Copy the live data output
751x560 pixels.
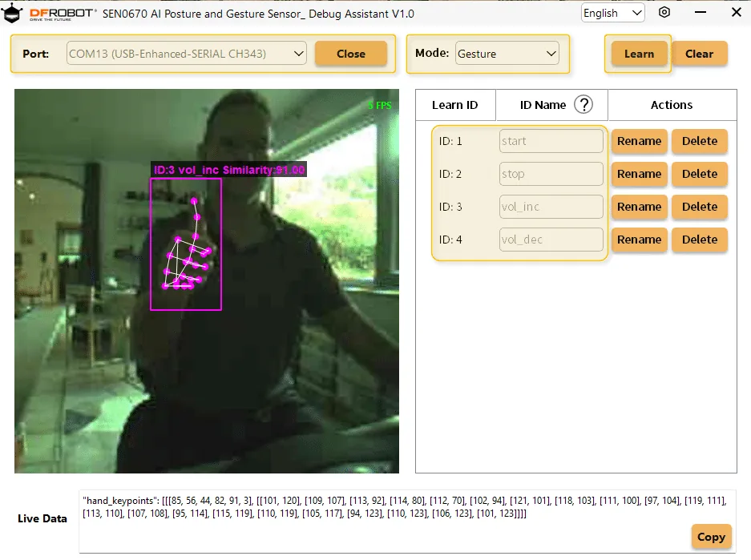click(x=711, y=537)
